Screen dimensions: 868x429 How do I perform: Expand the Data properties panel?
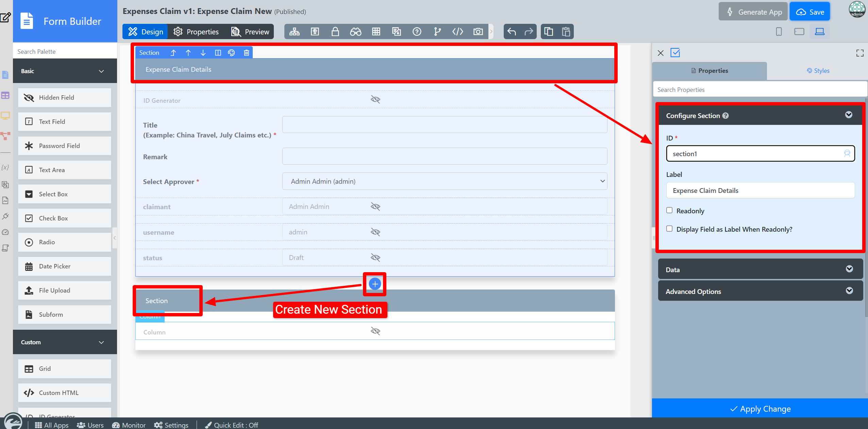pos(760,269)
